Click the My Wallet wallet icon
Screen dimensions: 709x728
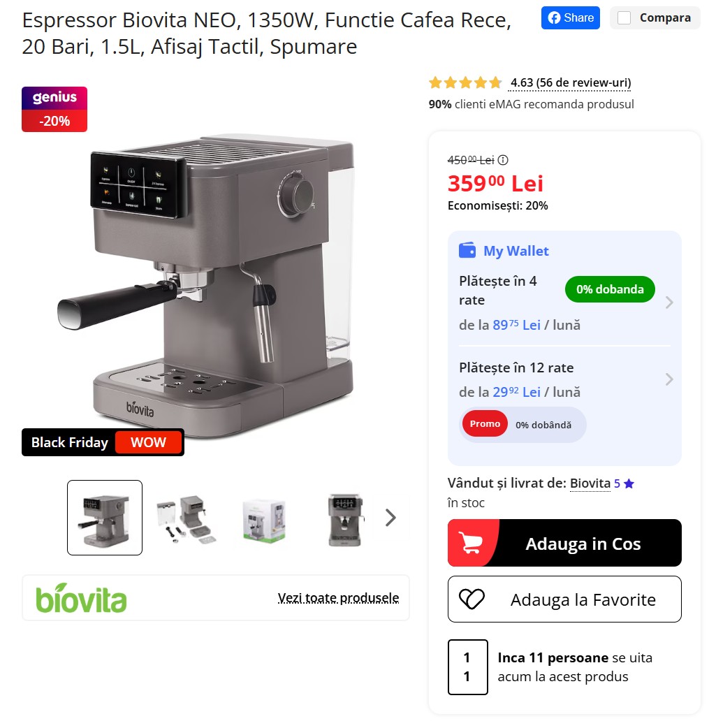[467, 250]
